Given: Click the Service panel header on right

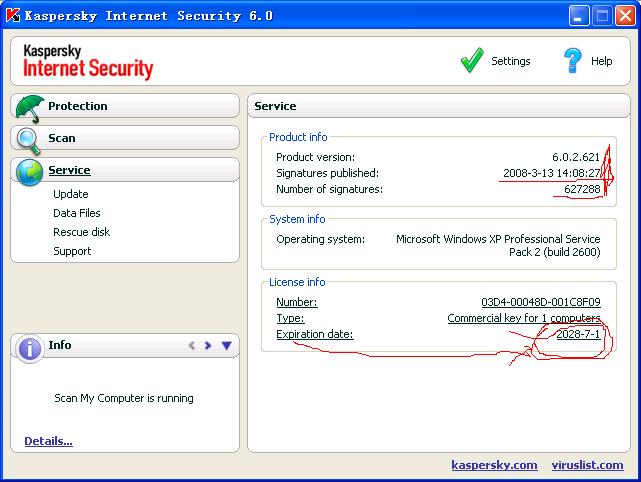Looking at the screenshot, I should pos(439,106).
